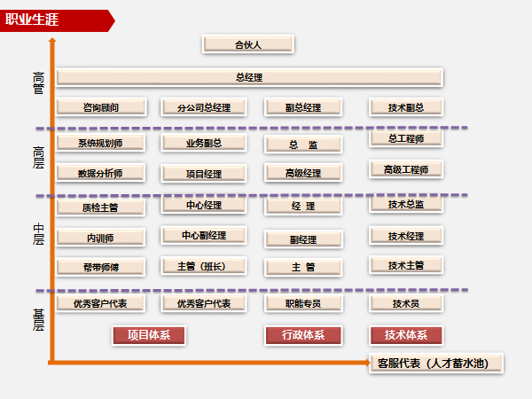Image resolution: width=532 pixels, height=399 pixels.
Task: Click the 总工程师 box
Action: pos(406,138)
